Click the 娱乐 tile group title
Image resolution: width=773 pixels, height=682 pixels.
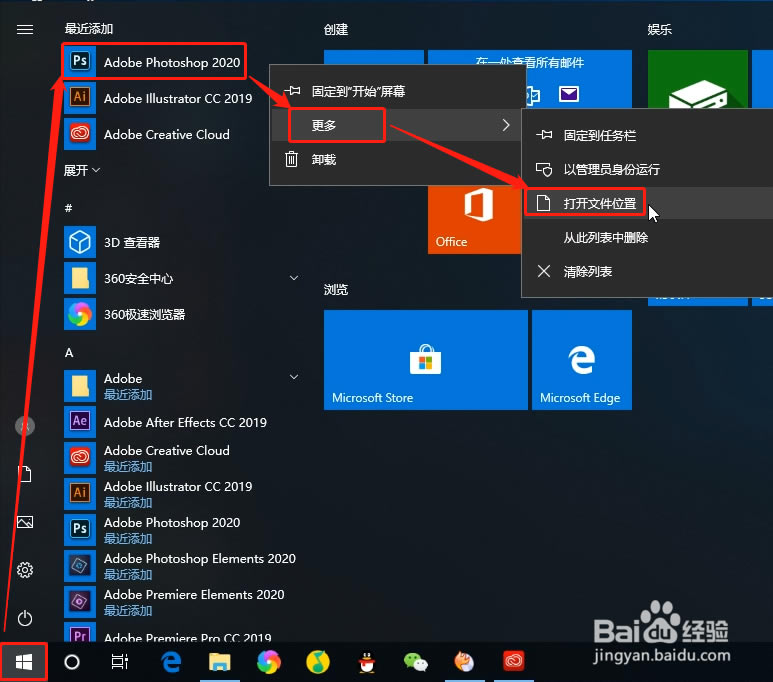click(660, 30)
